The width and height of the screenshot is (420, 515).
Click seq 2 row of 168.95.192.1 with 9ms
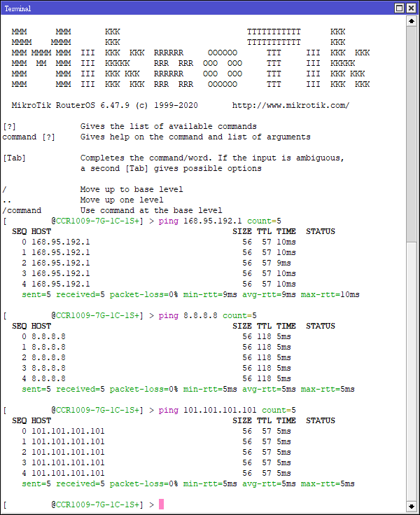[x=156, y=263]
